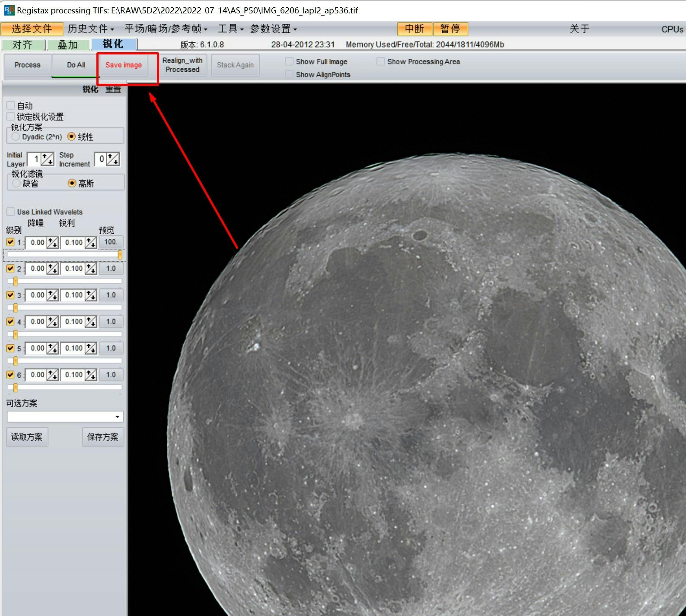Viewport: 686px width, 616px height.
Task: Adjust layer 3 denoise stepper arrows
Action: tap(52, 295)
